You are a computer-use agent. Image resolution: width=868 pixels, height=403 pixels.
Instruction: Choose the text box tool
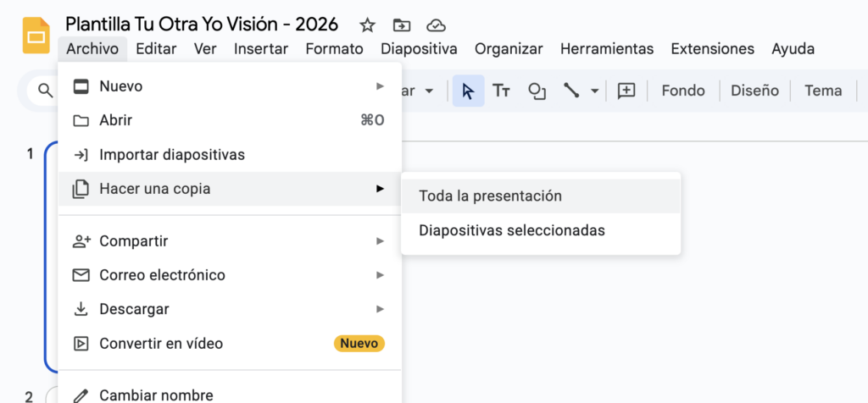[502, 91]
